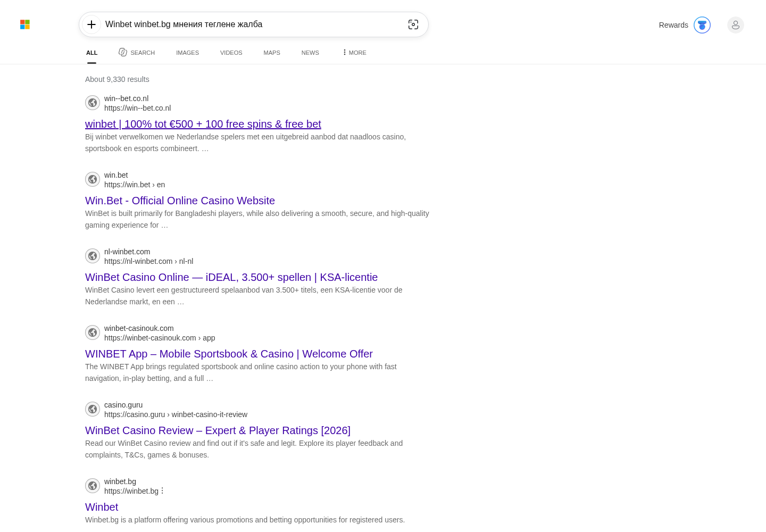Click globe favicon for casino.guru

[x=93, y=409]
